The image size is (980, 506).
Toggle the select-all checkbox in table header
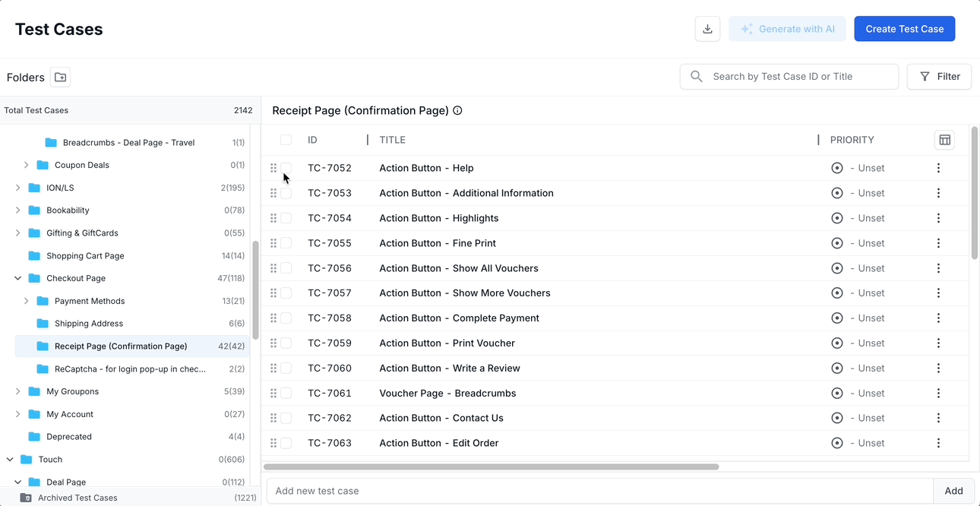(x=286, y=140)
